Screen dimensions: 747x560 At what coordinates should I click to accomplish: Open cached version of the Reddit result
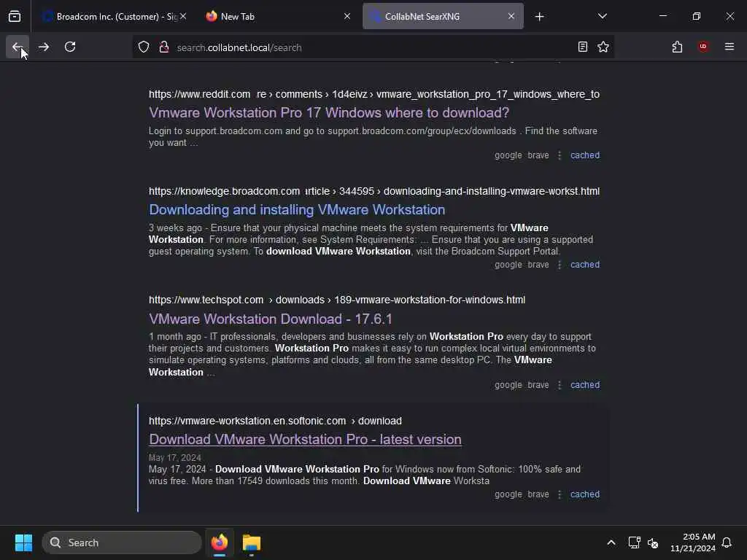tap(585, 155)
